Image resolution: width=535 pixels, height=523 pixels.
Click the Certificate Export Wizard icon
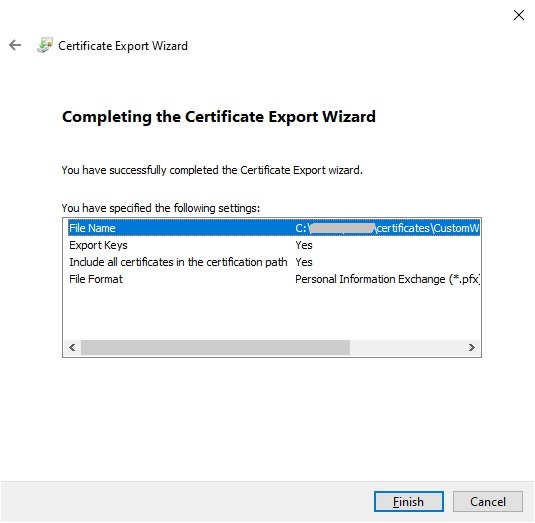[x=45, y=45]
